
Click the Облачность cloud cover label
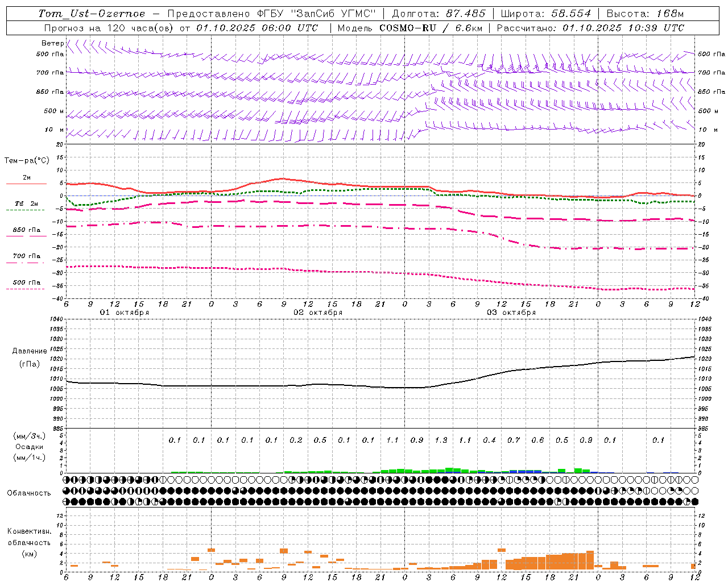pyautogui.click(x=29, y=493)
